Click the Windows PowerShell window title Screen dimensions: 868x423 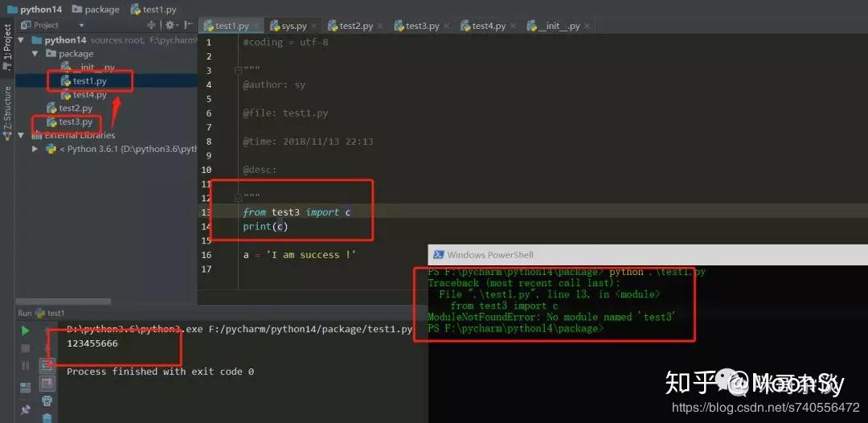click(x=490, y=255)
